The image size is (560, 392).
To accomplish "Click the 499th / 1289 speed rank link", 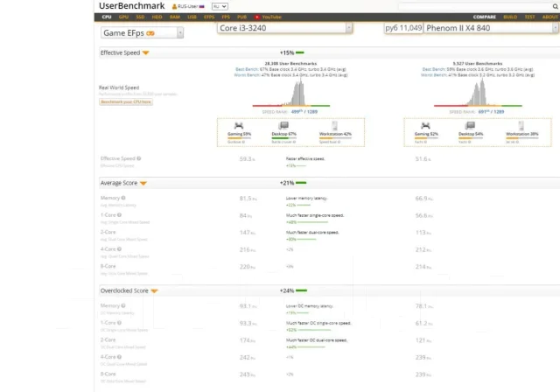I will click(x=304, y=112).
